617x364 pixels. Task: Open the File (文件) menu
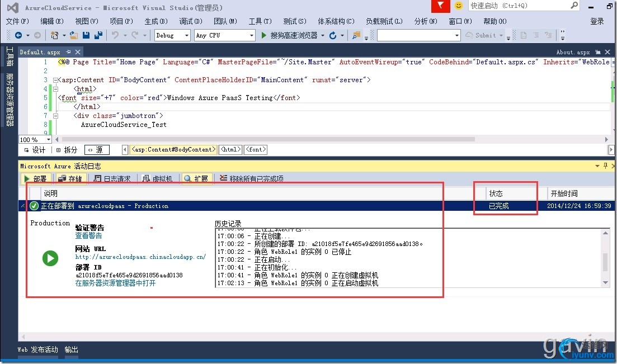tap(17, 21)
